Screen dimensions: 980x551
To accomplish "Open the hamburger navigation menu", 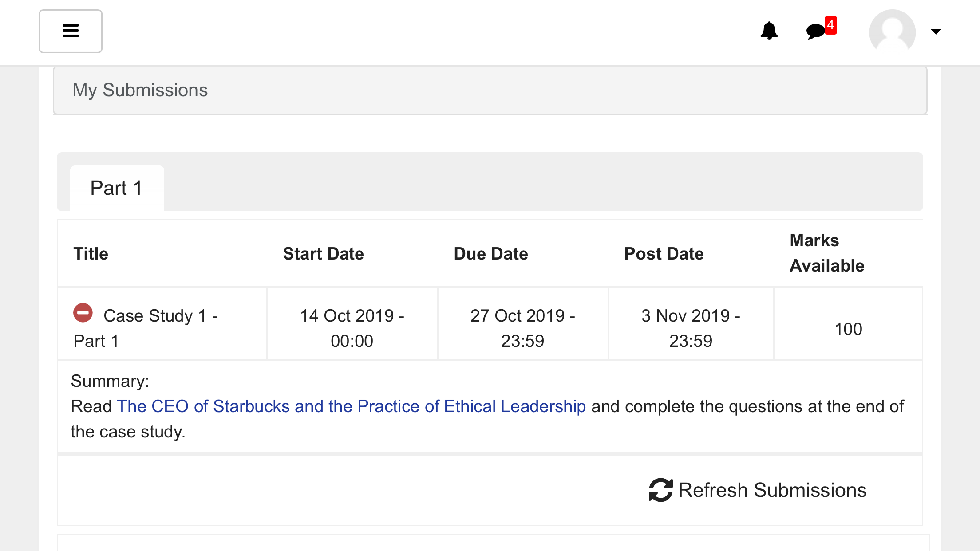I will (x=71, y=31).
